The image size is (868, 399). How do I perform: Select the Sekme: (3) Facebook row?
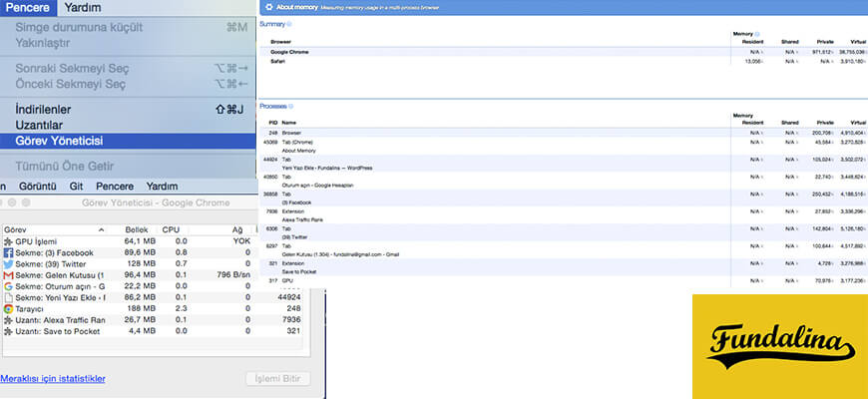point(128,253)
